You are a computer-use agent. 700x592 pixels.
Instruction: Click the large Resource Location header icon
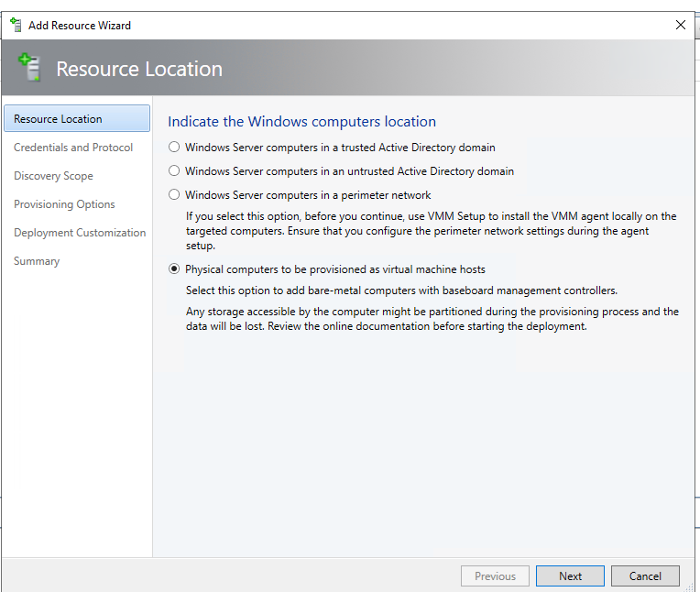tap(30, 68)
